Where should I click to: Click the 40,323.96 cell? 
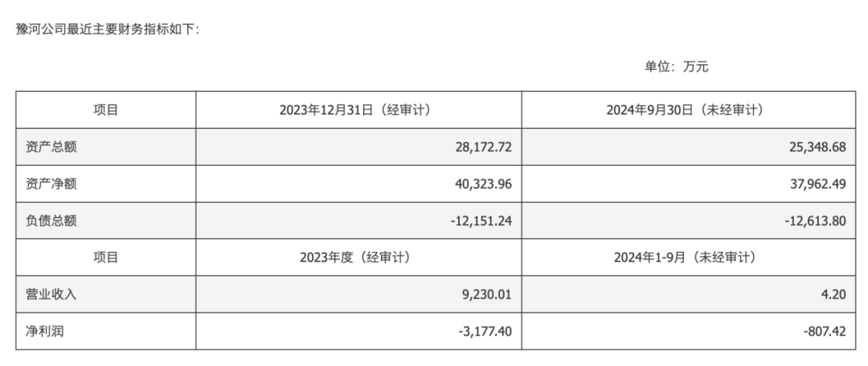[477, 184]
